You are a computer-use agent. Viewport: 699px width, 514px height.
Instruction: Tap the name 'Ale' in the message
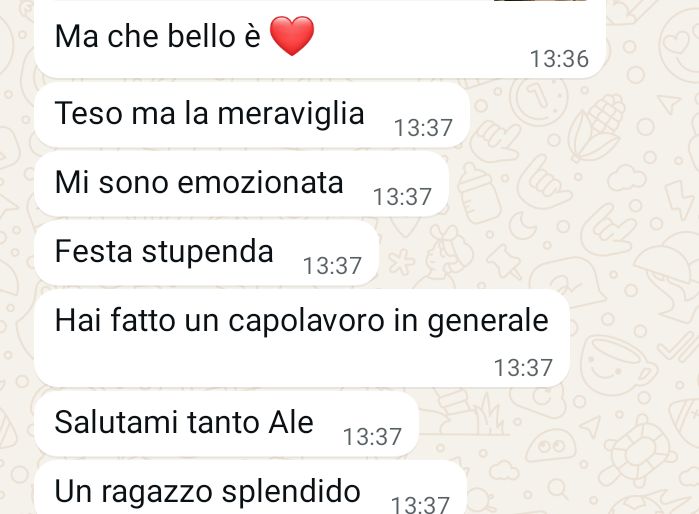[x=291, y=422]
